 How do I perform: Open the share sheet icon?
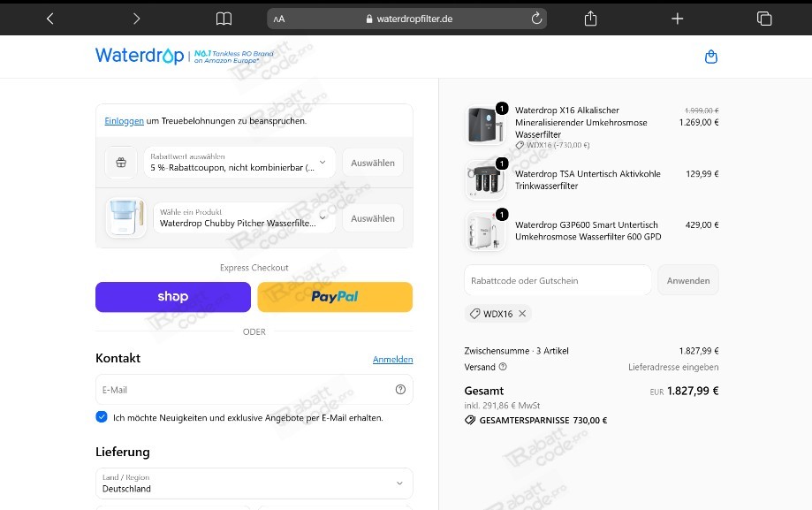pos(590,19)
